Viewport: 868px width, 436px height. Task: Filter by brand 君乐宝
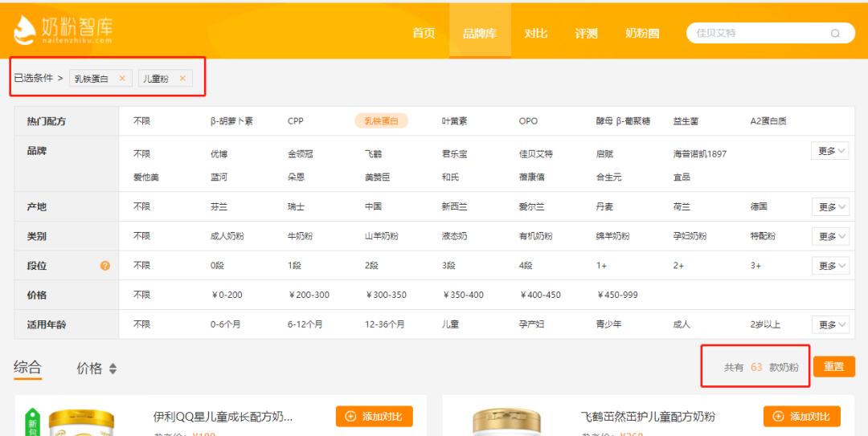pos(454,154)
